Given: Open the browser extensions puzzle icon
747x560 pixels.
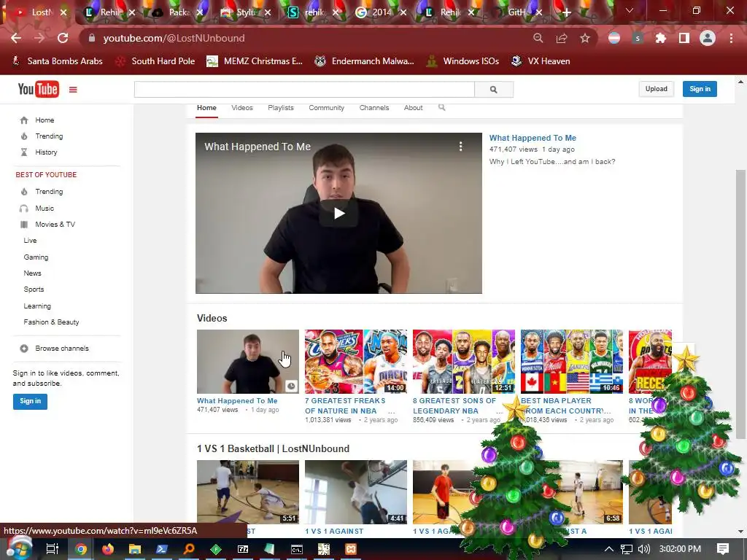Looking at the screenshot, I should tap(661, 38).
